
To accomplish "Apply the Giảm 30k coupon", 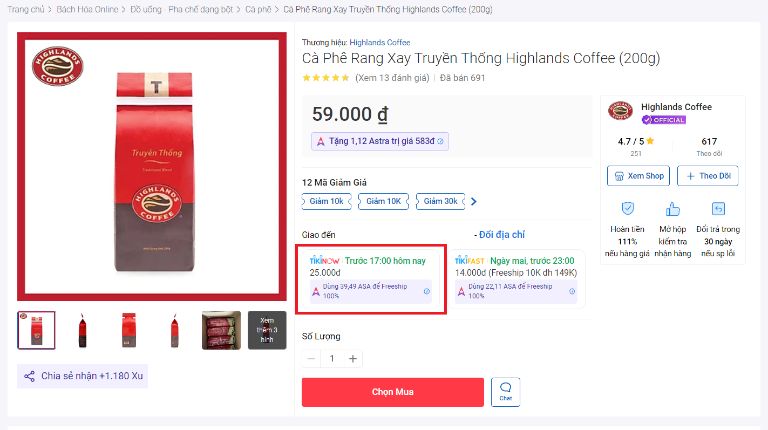I will click(x=440, y=201).
